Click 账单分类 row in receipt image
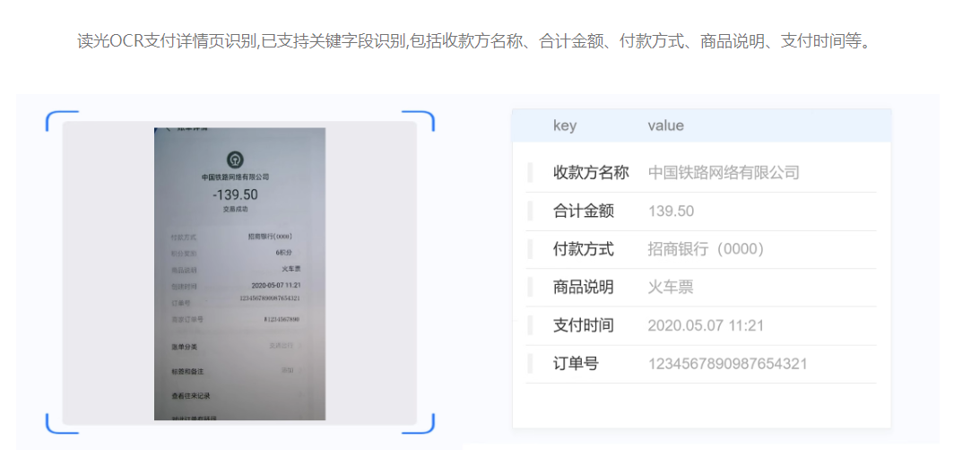 (x=238, y=346)
